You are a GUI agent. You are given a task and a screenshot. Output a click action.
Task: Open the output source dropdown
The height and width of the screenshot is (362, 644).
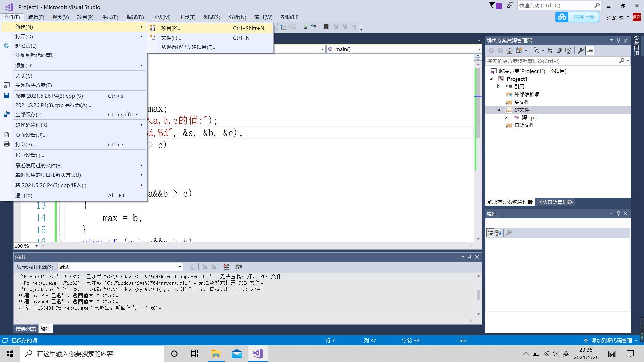click(x=180, y=267)
